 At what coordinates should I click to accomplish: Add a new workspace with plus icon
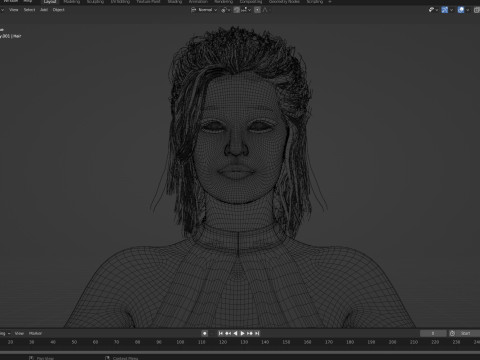330,2
